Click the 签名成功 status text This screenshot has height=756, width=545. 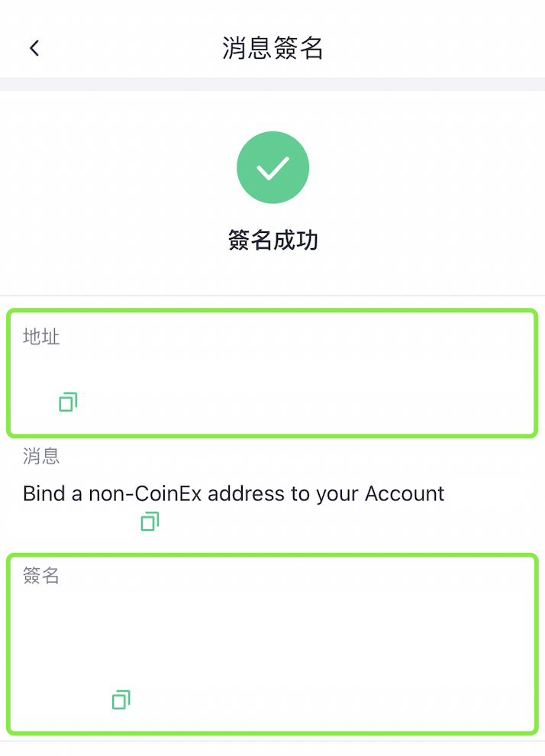coord(272,240)
